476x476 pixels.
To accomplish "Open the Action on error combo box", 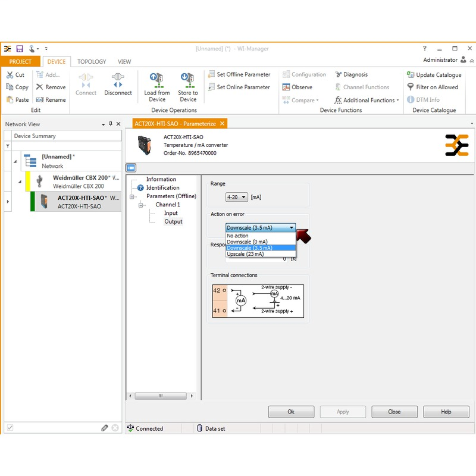I will point(261,228).
